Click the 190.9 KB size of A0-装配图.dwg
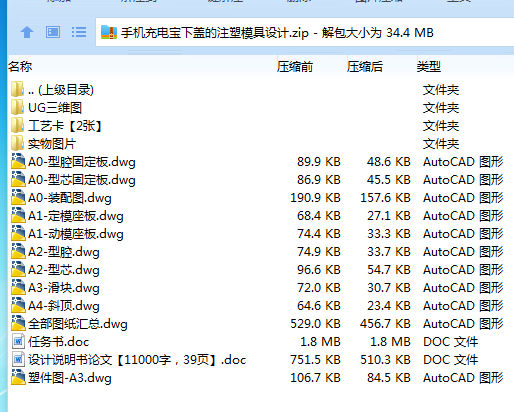Screen dimensions: 514x412 pos(315,198)
